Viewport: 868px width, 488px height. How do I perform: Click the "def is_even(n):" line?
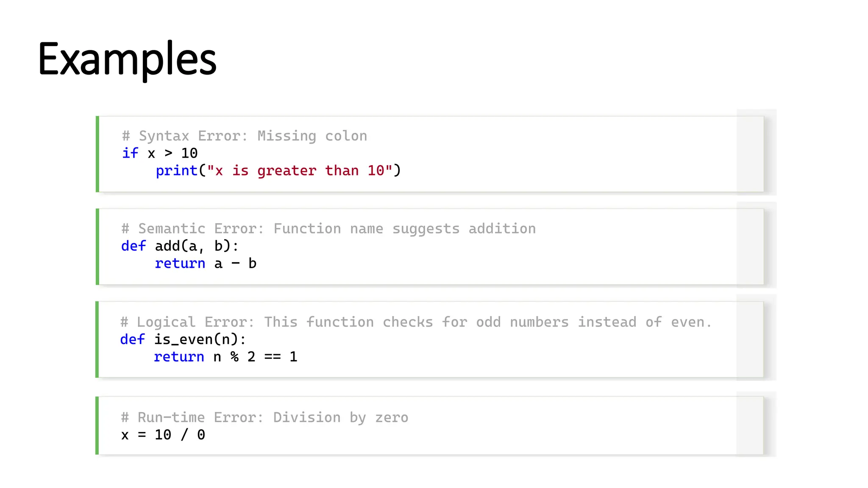183,339
